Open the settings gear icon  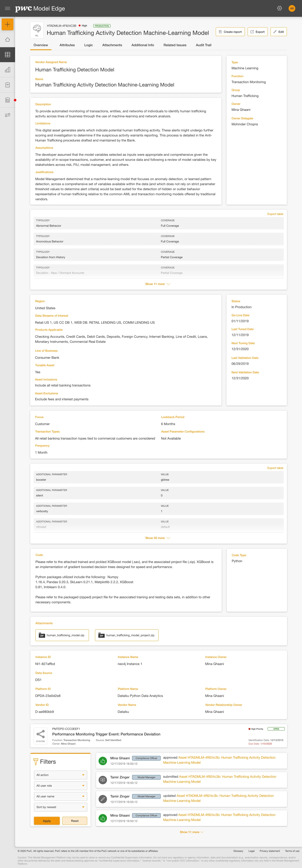[x=279, y=8]
